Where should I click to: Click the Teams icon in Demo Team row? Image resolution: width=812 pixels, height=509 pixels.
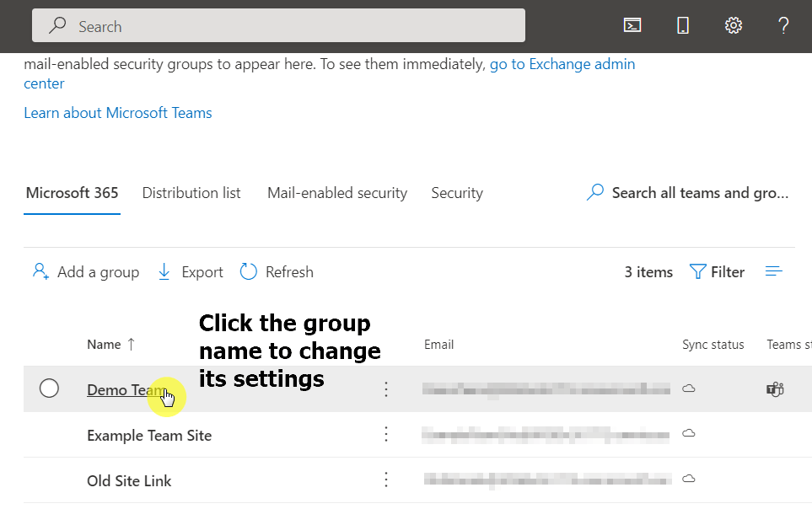[x=775, y=388]
